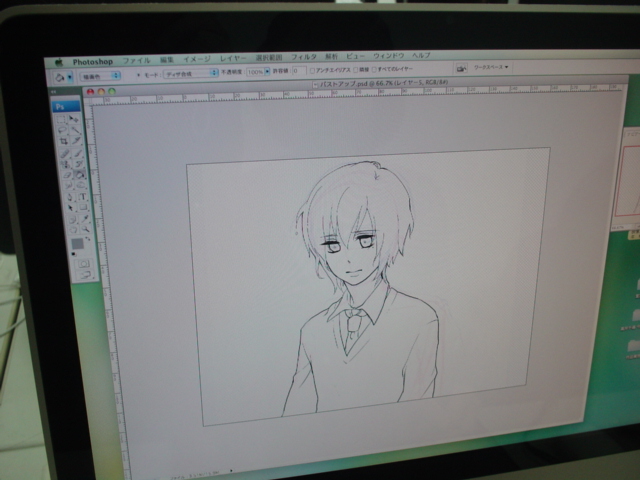The width and height of the screenshot is (640, 480).
Task: Change the screen mode
Action: tap(85, 274)
